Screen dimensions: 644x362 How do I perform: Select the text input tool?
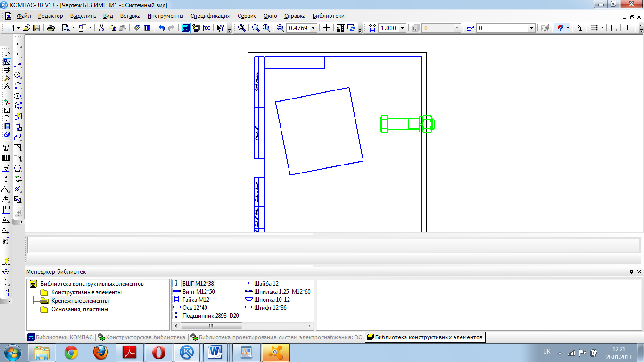coord(7,148)
